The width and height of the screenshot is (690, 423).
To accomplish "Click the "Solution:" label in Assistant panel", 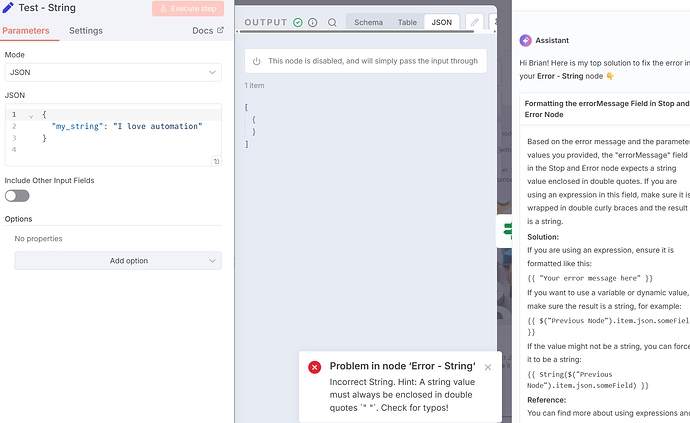I will pyautogui.click(x=543, y=237).
